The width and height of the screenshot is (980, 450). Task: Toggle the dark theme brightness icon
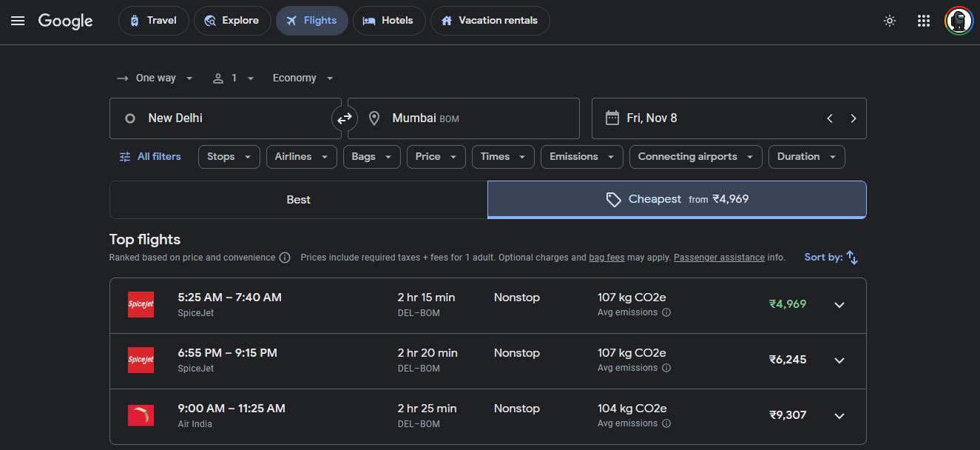890,21
